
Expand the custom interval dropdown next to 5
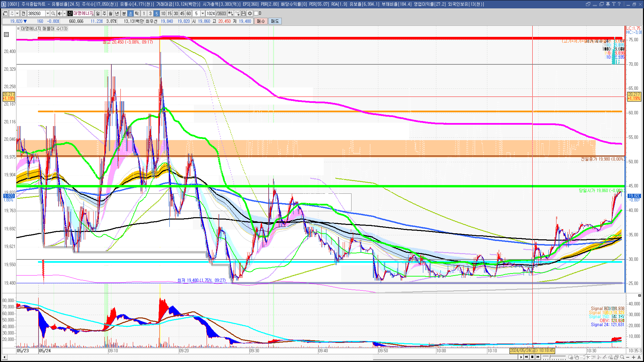click(203, 13)
